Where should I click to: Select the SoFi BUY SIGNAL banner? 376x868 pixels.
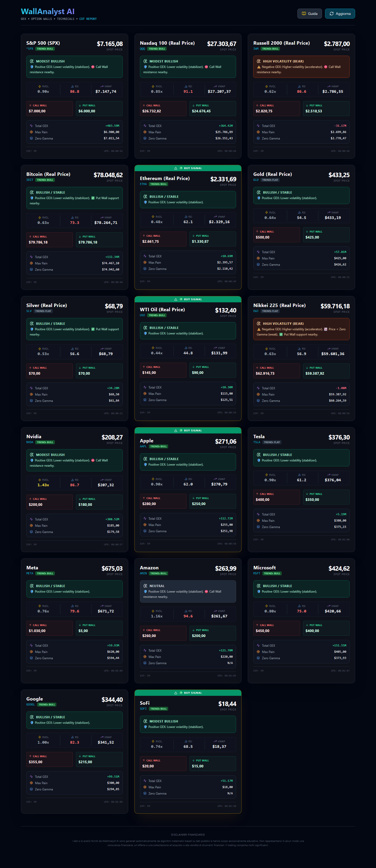188,693
